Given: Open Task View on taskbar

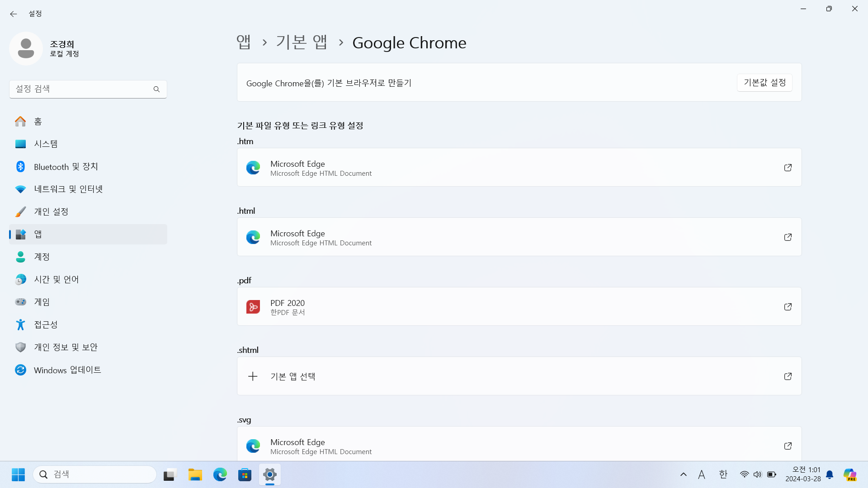Looking at the screenshot, I should 169,474.
